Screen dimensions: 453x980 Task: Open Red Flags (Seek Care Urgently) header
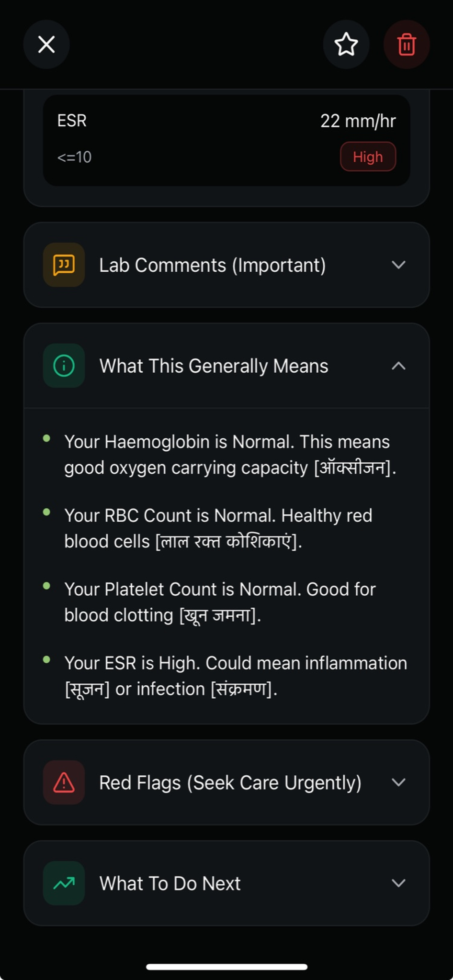coord(230,783)
